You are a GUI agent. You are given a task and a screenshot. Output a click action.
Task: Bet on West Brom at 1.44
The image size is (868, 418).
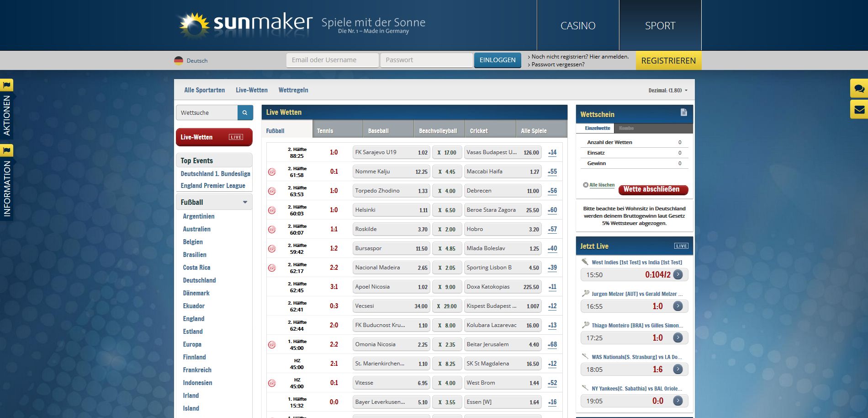503,383
